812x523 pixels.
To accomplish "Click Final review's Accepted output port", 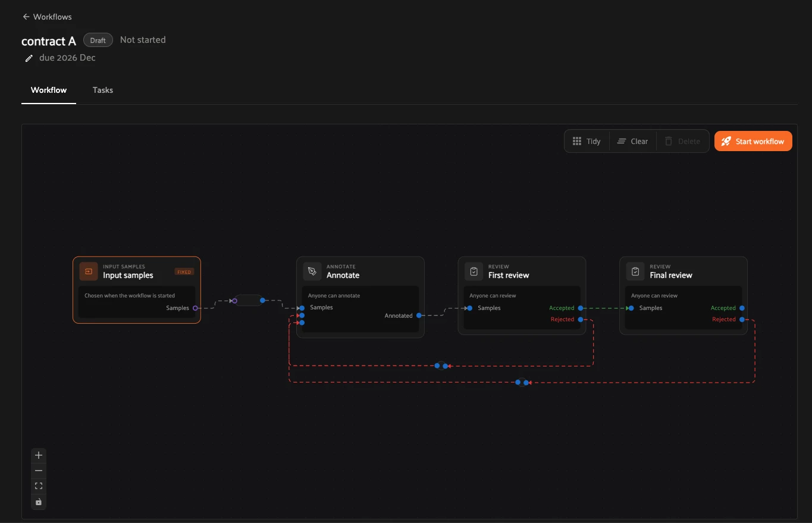I will [x=742, y=308].
